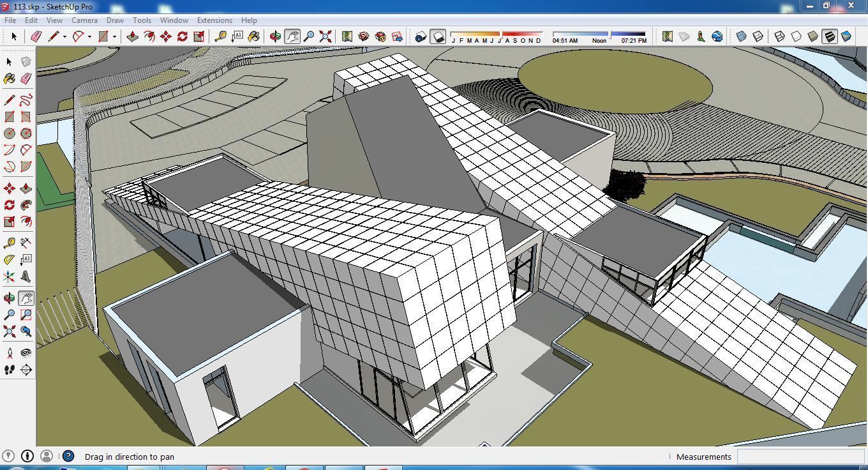Click Preview in Google Earth icon
The width and height of the screenshot is (868, 470).
pos(717,36)
